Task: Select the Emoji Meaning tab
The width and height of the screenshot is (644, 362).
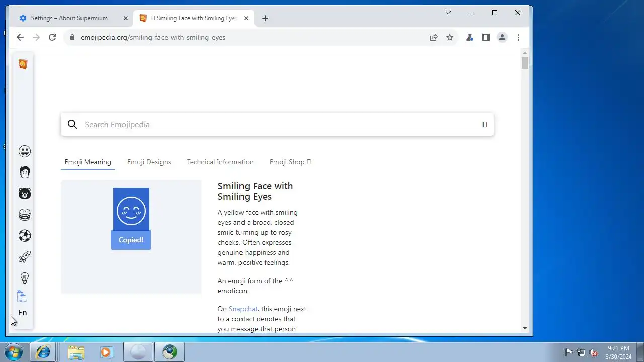Action: point(88,162)
